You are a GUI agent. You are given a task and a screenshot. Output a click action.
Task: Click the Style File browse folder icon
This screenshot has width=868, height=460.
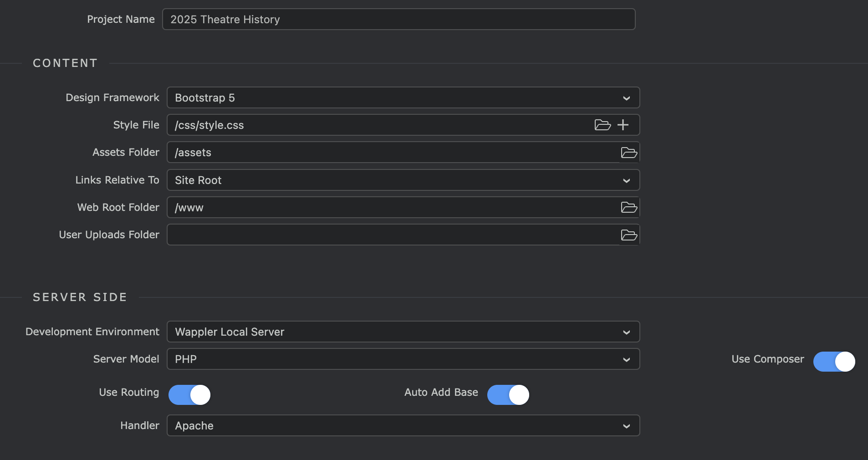click(602, 125)
